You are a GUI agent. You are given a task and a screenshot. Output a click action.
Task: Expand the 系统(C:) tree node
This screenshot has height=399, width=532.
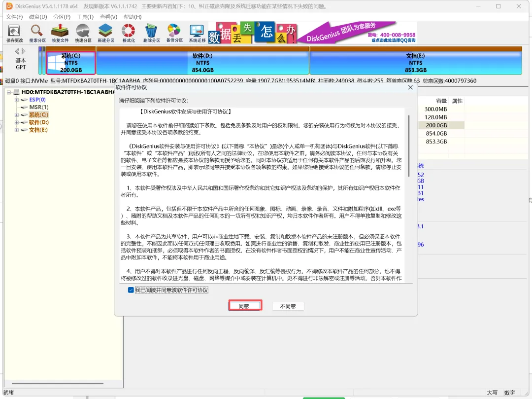[x=16, y=115]
